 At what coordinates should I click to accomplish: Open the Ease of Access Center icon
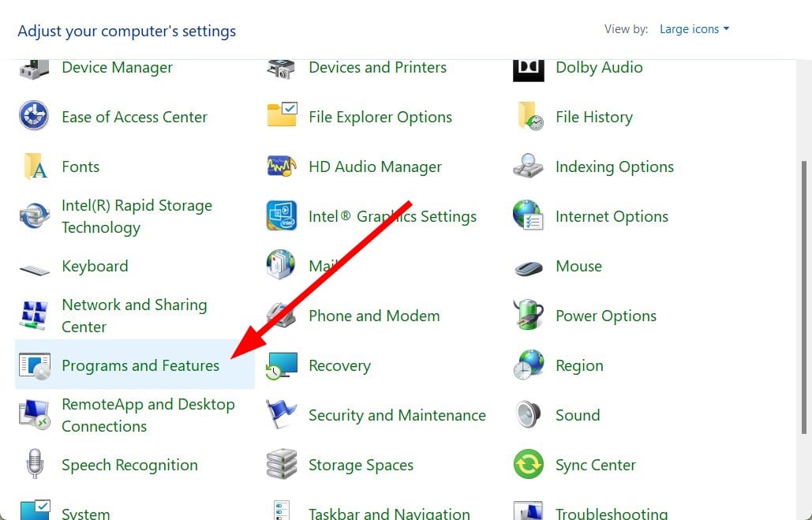pyautogui.click(x=35, y=117)
